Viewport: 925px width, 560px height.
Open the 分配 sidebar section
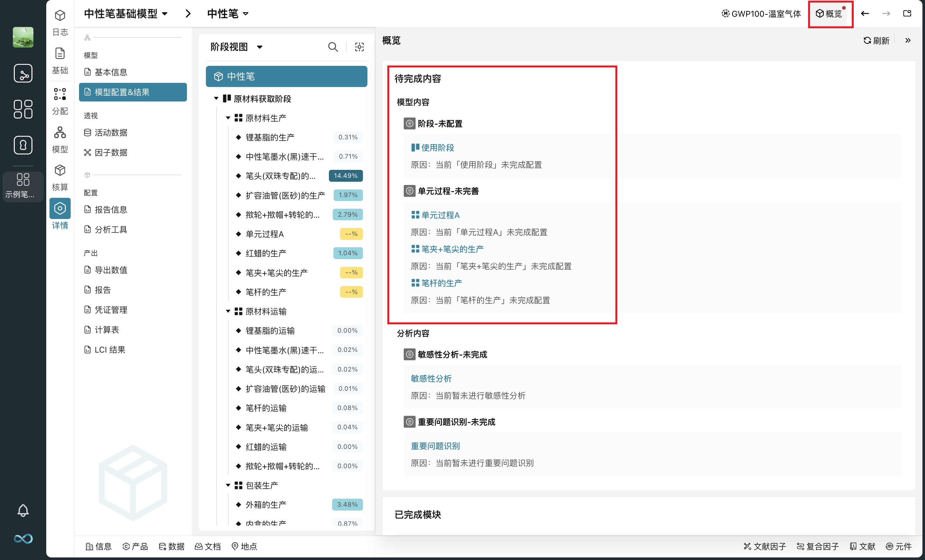(60, 101)
